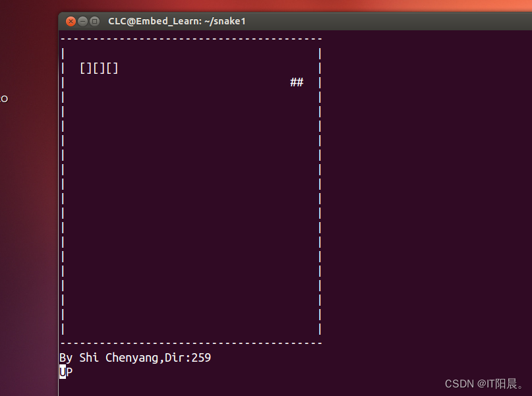Image resolution: width=532 pixels, height=396 pixels.
Task: Click the 'UP' direction text
Action: pos(66,372)
